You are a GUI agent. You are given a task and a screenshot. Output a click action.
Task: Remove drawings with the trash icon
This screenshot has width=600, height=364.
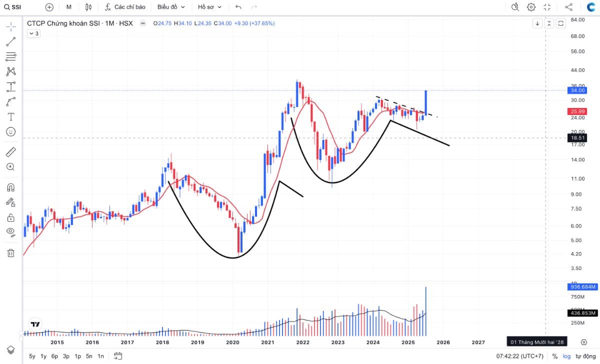point(10,253)
